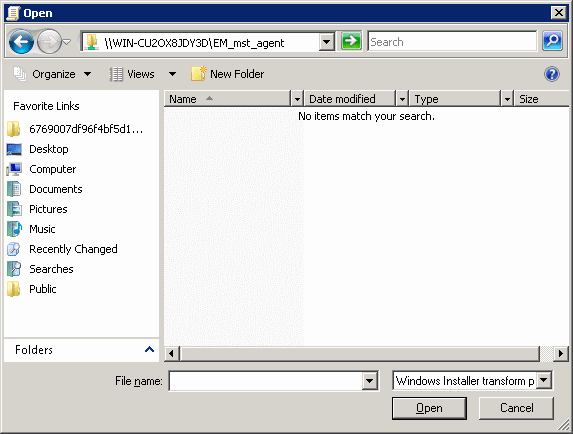Expand the address bar path dropdown
The width and height of the screenshot is (573, 434).
(x=326, y=42)
